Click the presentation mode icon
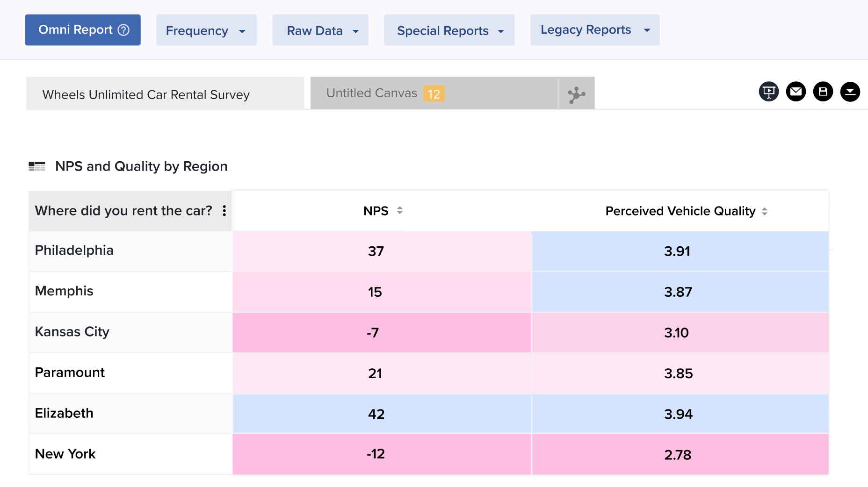 768,92
